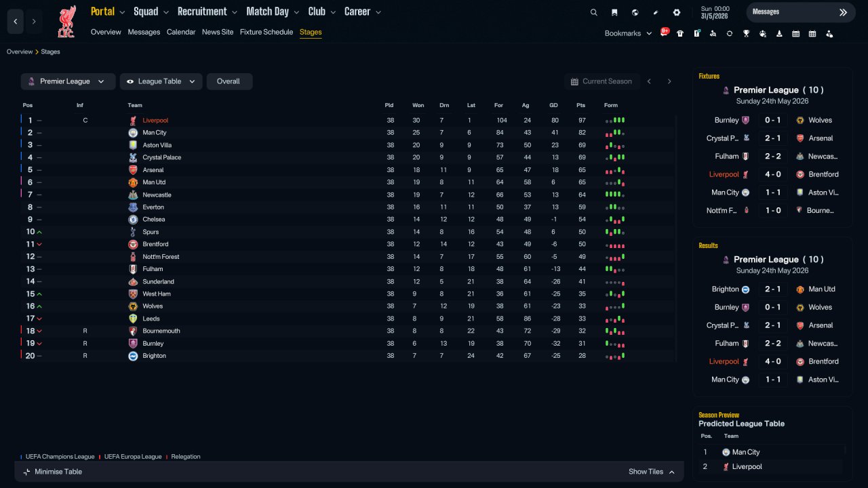Screen dimensions: 868x488
Task: Click Aston Villa crest in league table
Action: tap(133, 145)
